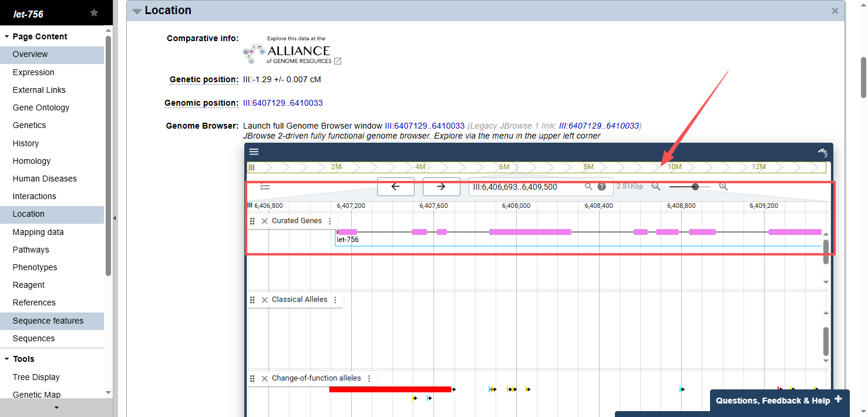Open the Genomic position III:6407129..6410033 link
Viewport: 868px width, 417px height.
coord(287,103)
